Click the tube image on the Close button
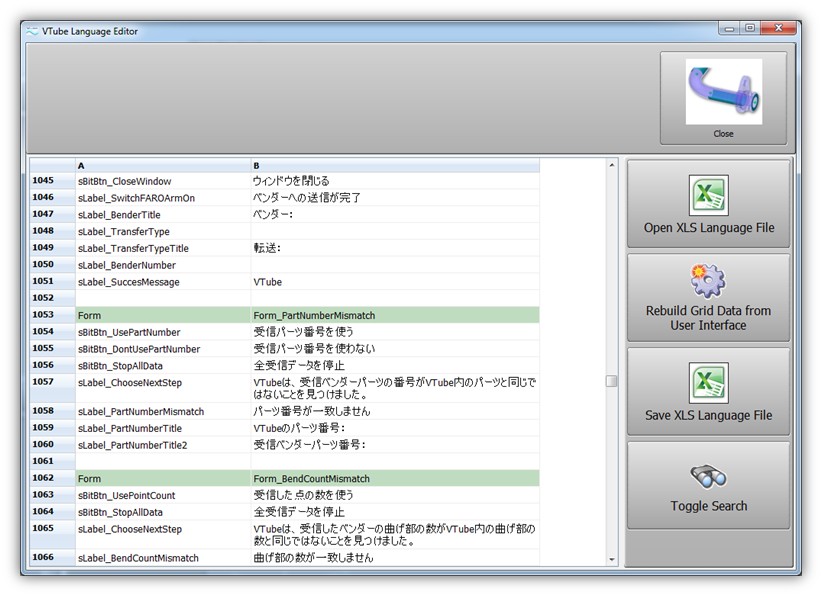The image size is (822, 596). 723,91
